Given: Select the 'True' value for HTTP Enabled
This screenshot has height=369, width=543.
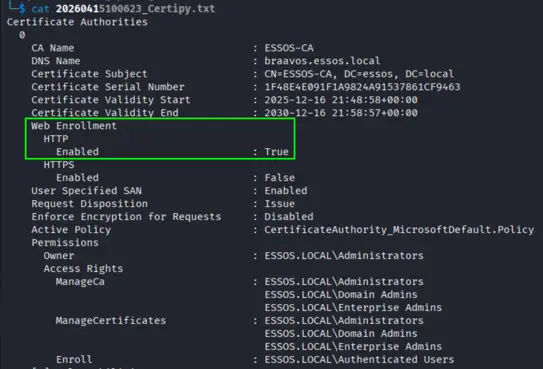Looking at the screenshot, I should (277, 152).
